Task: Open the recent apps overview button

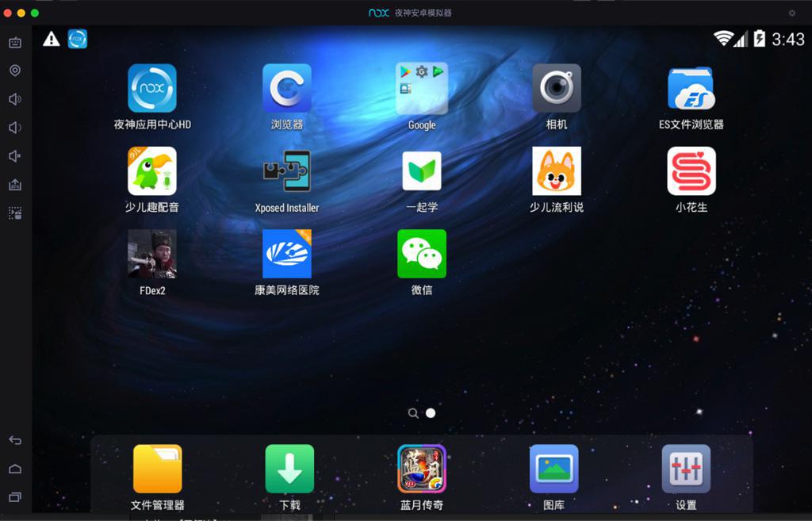Action: (x=15, y=497)
